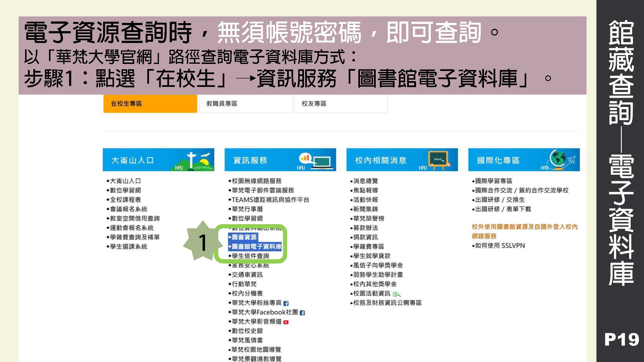This screenshot has width=644, height=362.
Task: Go to 數位學習網 under 大崙山入口
Action: [x=125, y=190]
